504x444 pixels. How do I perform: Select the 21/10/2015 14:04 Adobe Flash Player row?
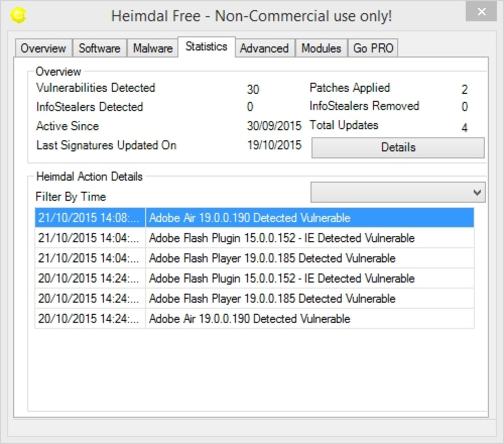point(254,258)
